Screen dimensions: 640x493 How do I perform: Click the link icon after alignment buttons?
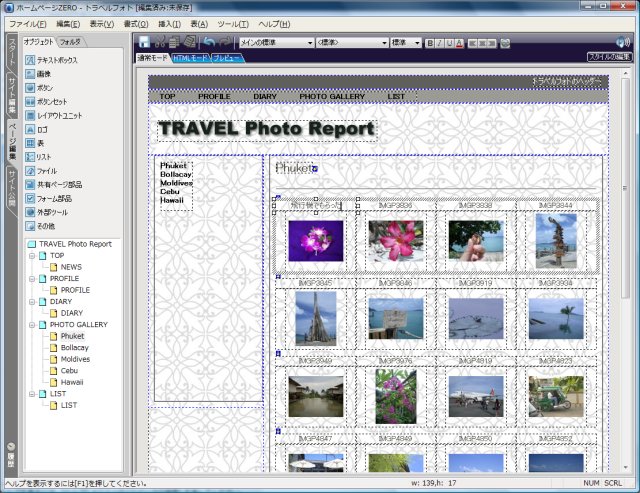tap(505, 43)
